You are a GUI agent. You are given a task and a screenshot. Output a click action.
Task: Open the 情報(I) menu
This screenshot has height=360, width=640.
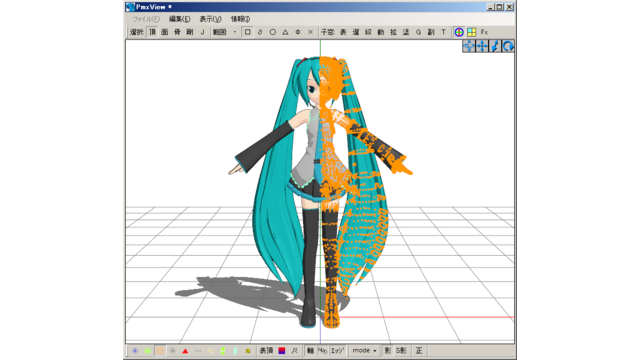[x=240, y=19]
